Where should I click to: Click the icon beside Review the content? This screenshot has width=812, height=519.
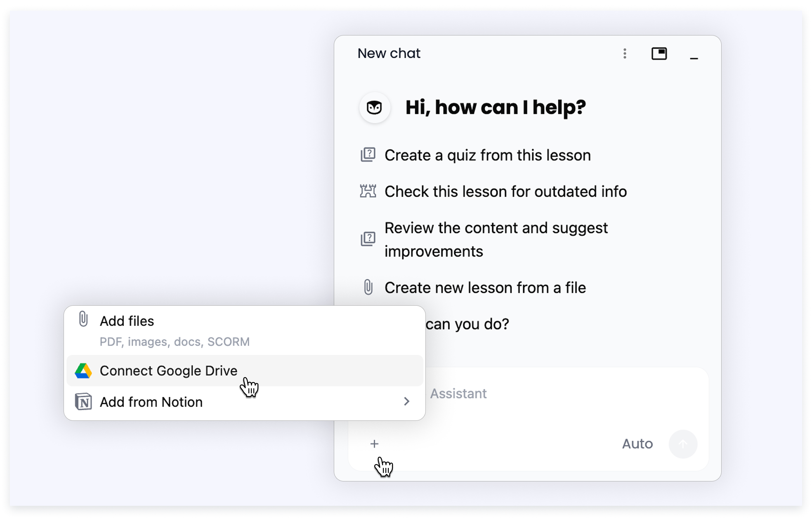tap(368, 239)
